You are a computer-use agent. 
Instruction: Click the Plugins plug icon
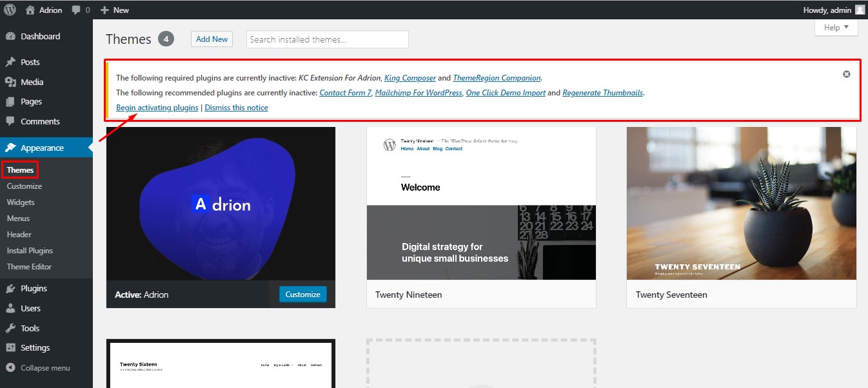[10, 289]
